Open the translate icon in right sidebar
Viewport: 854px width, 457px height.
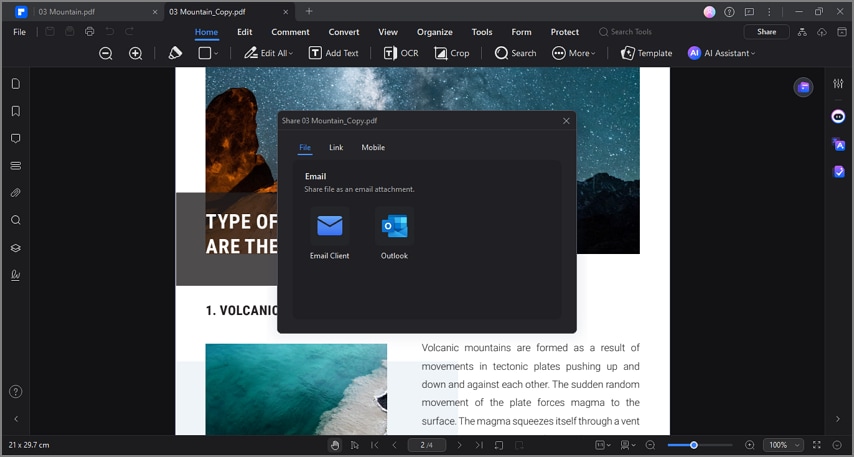tap(838, 144)
